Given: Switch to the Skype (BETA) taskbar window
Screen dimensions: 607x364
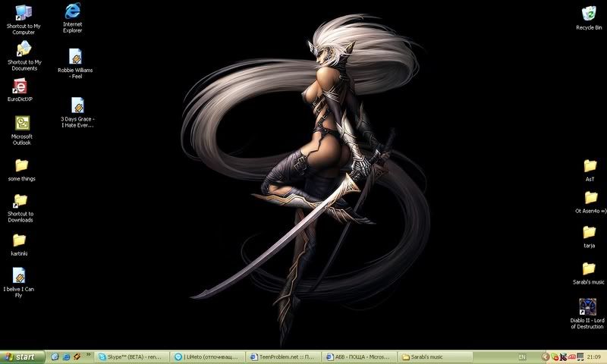Looking at the screenshot, I should click(131, 356).
